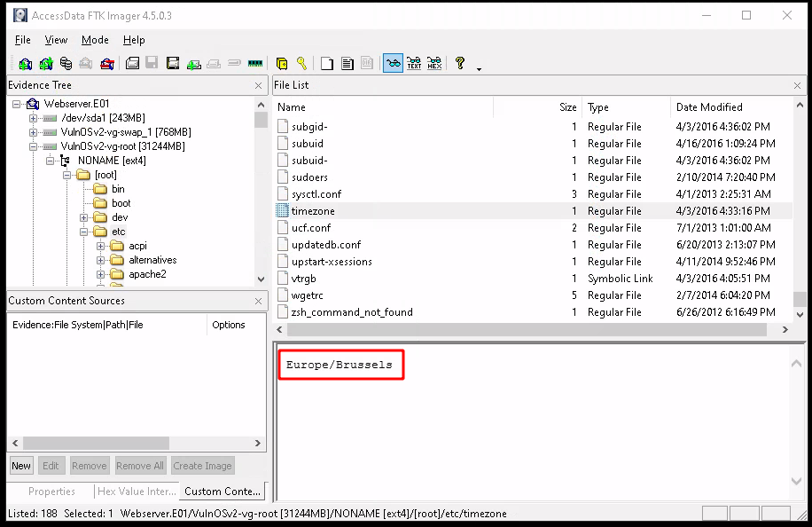Switch to the Properties tab
This screenshot has height=527, width=812.
click(51, 492)
